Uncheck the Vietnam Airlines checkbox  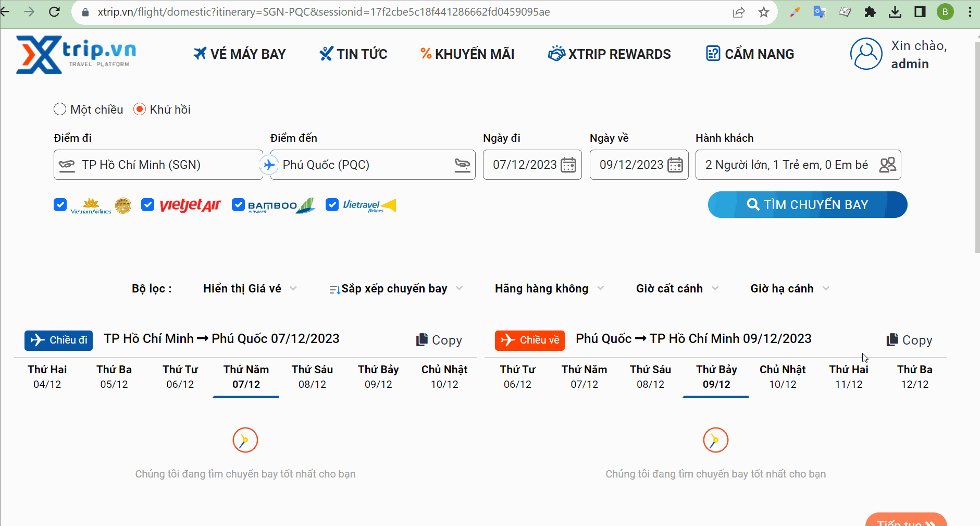tap(60, 205)
